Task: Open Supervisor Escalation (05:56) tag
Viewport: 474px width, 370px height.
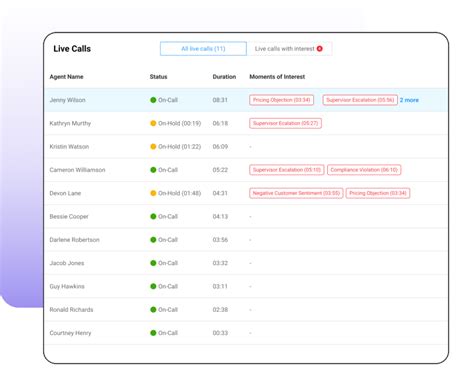Action: [360, 100]
